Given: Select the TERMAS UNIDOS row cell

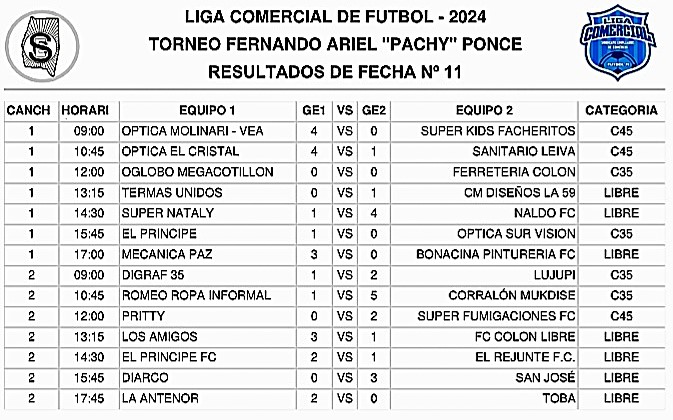Looking at the screenshot, I should [x=208, y=193].
